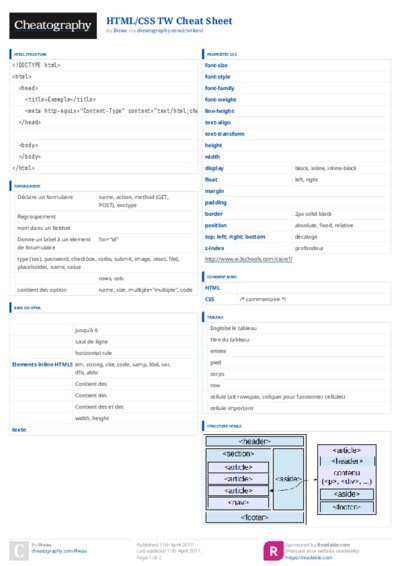This screenshot has height=566, width=400.
Task: Click the text-transform property
Action: tap(225, 134)
